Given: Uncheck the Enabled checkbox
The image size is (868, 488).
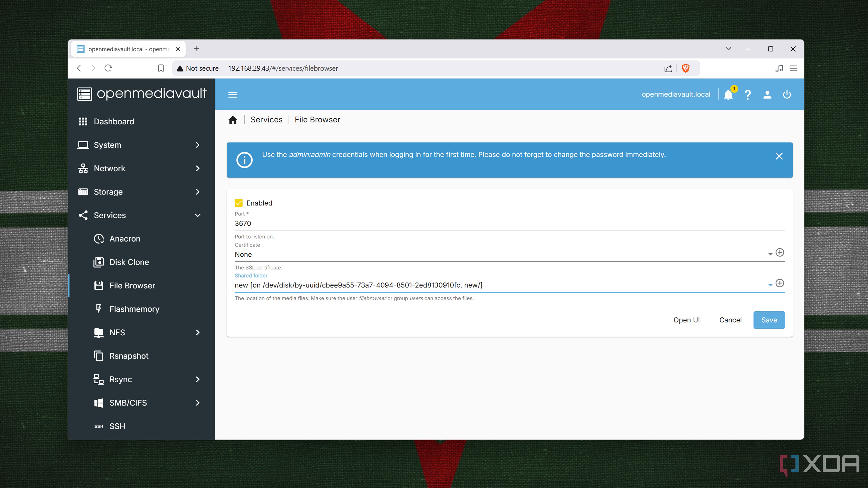Looking at the screenshot, I should pos(238,203).
